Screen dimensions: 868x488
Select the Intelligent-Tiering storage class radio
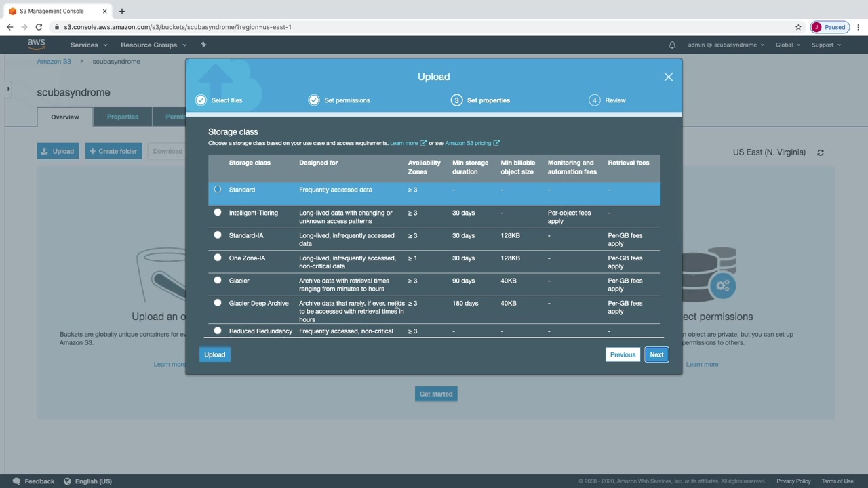[x=218, y=213]
